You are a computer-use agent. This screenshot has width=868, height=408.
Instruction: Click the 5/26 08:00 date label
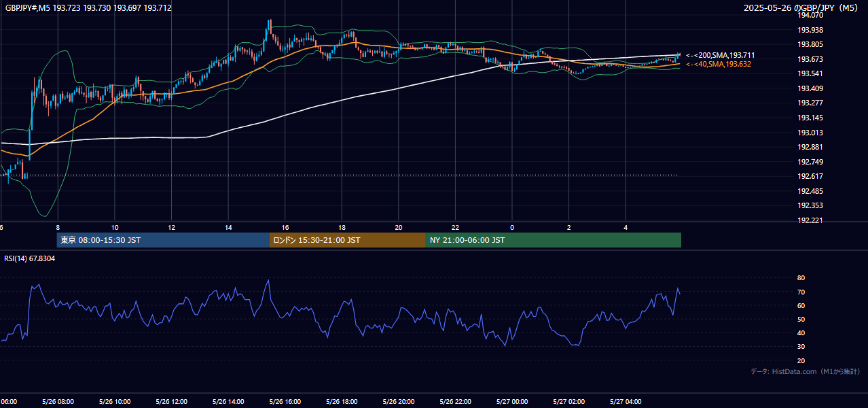point(58,402)
